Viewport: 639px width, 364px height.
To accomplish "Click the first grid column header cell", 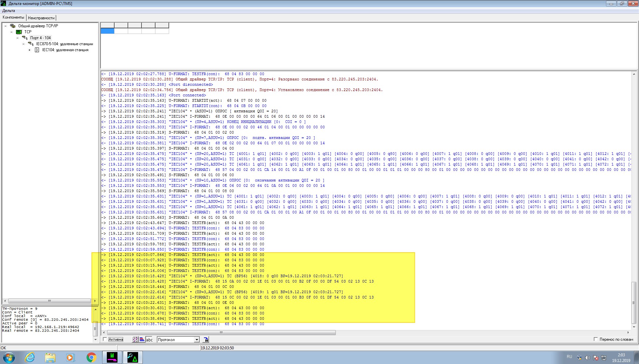I will click(x=107, y=25).
